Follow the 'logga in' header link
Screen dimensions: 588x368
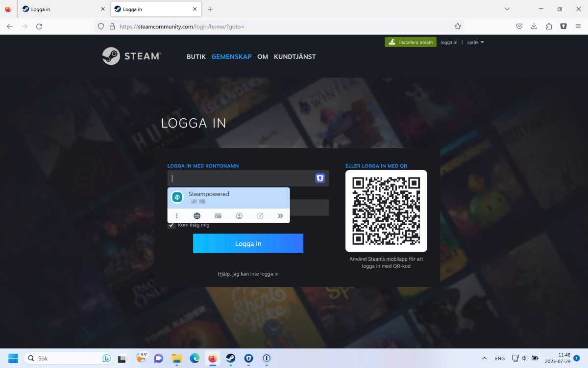pos(449,42)
